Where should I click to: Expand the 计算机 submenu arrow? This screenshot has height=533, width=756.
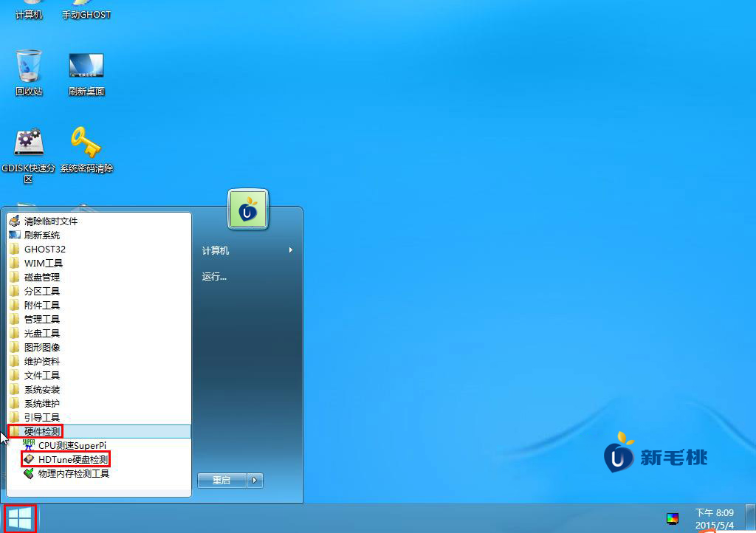[291, 250]
